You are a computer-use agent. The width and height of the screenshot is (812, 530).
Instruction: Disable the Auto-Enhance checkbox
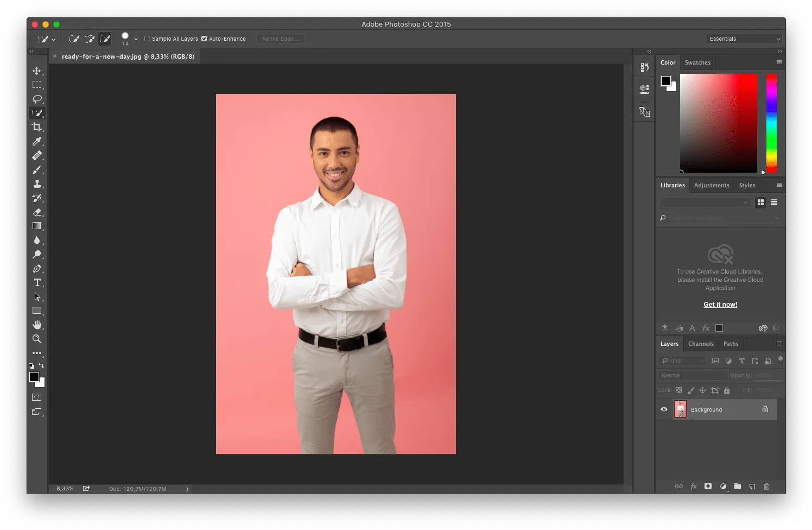[x=204, y=39]
